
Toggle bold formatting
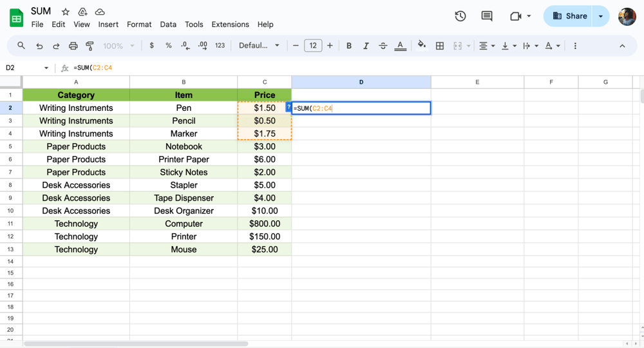[349, 46]
